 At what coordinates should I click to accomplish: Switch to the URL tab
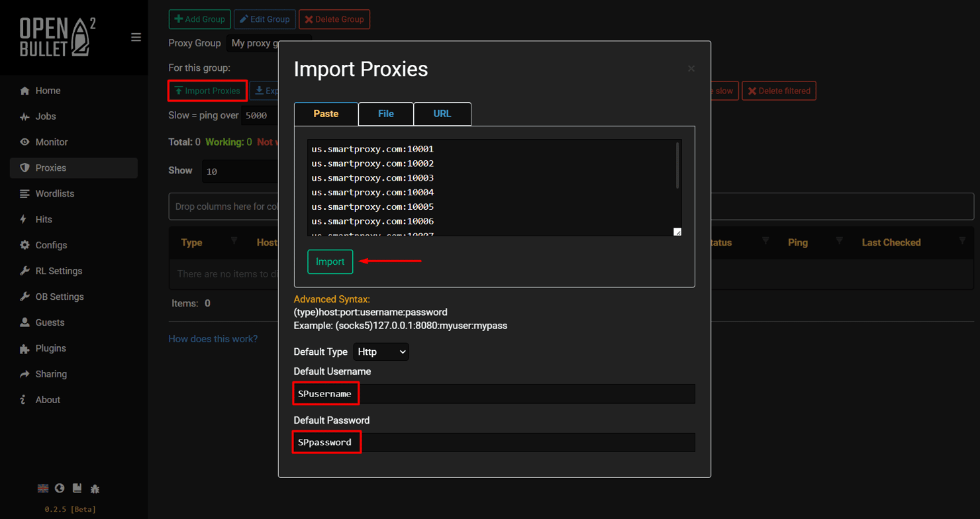point(442,114)
